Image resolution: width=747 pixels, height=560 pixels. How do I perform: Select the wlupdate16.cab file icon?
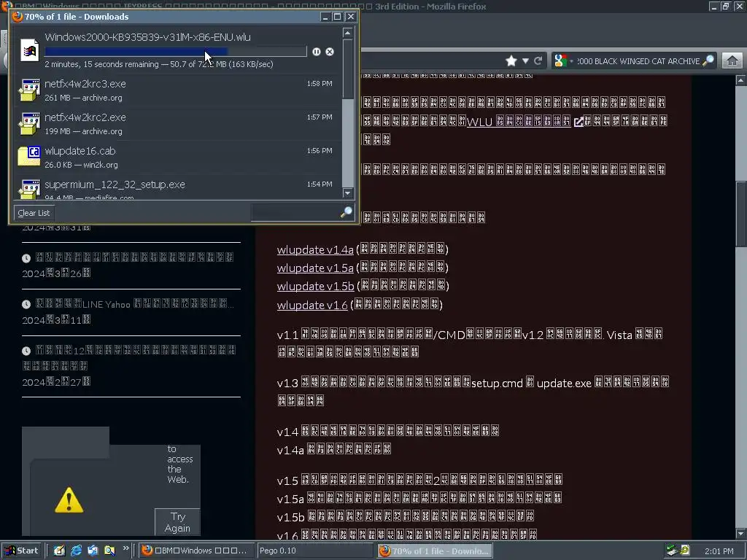29,156
